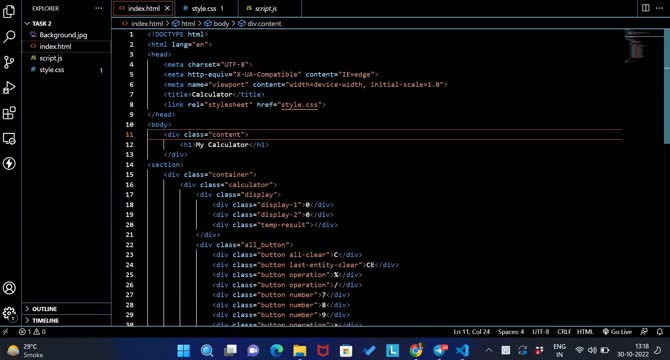Open Run and Debug view

coord(9,88)
